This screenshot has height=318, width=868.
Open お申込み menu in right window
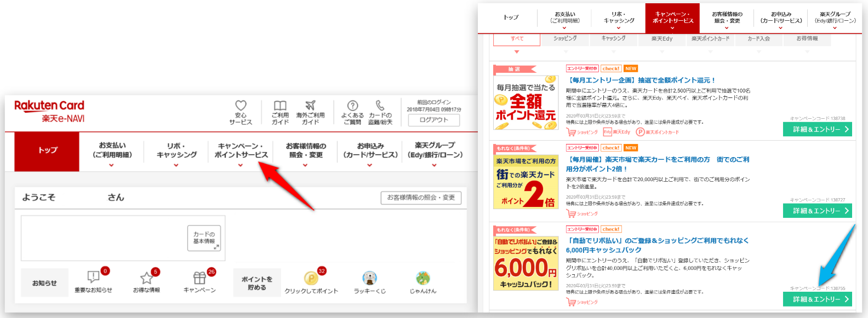coord(781,18)
